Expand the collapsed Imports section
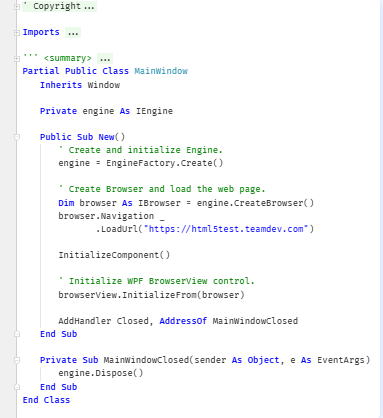This screenshot has height=418, width=383. click(x=17, y=33)
